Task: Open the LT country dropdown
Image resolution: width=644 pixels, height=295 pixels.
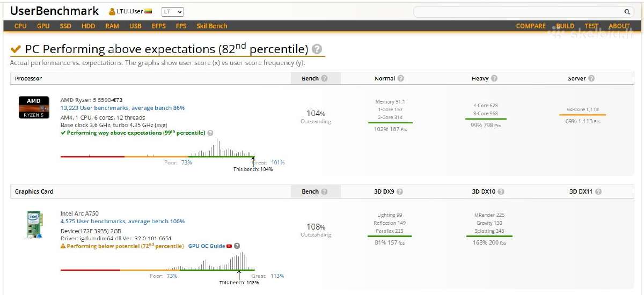Action: click(172, 11)
